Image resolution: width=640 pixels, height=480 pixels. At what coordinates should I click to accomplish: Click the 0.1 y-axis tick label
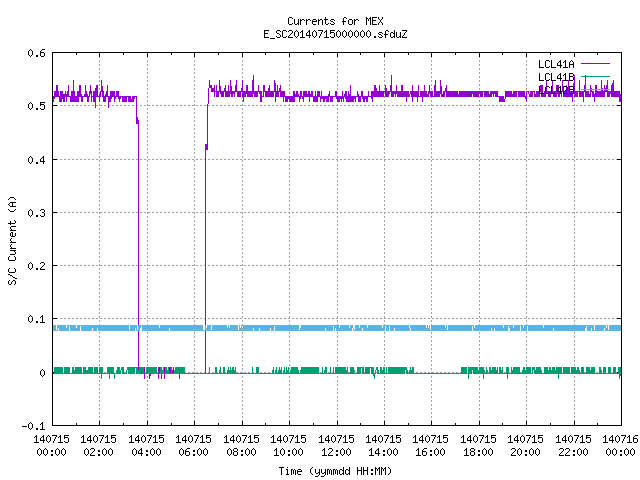coord(36,319)
